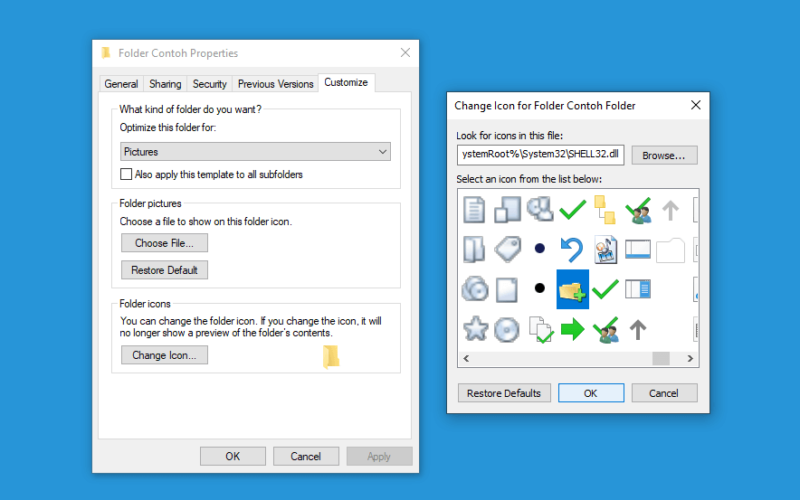Select the stacked discs icon
Image resolution: width=800 pixels, height=500 pixels.
click(x=474, y=289)
